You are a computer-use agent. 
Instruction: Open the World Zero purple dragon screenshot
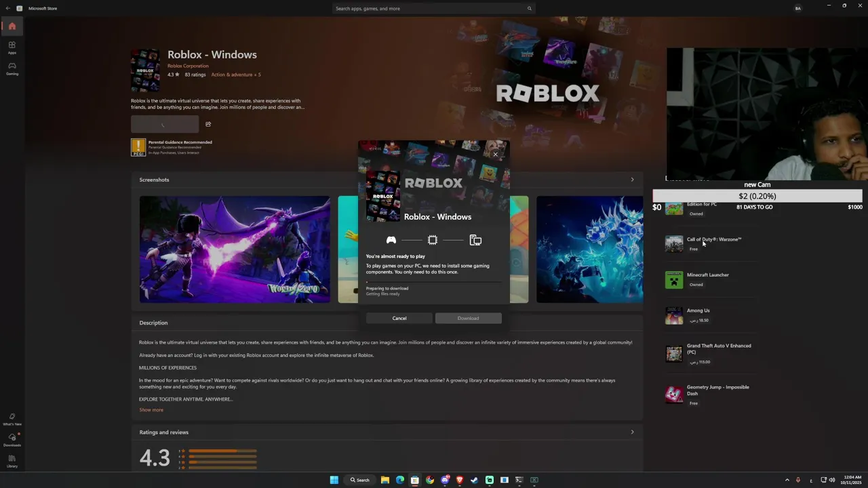tap(235, 249)
